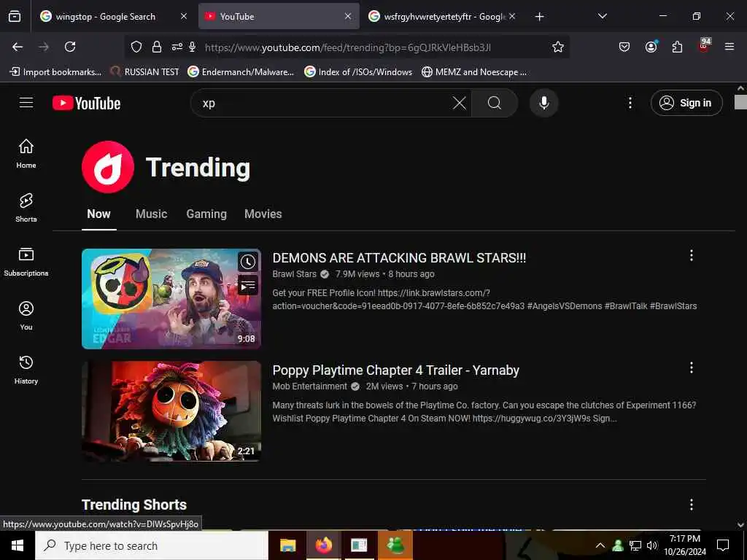Image resolution: width=747 pixels, height=560 pixels.
Task: Open DEMONS ARE ATTACKING BRAWL STARS title
Action: pos(399,257)
